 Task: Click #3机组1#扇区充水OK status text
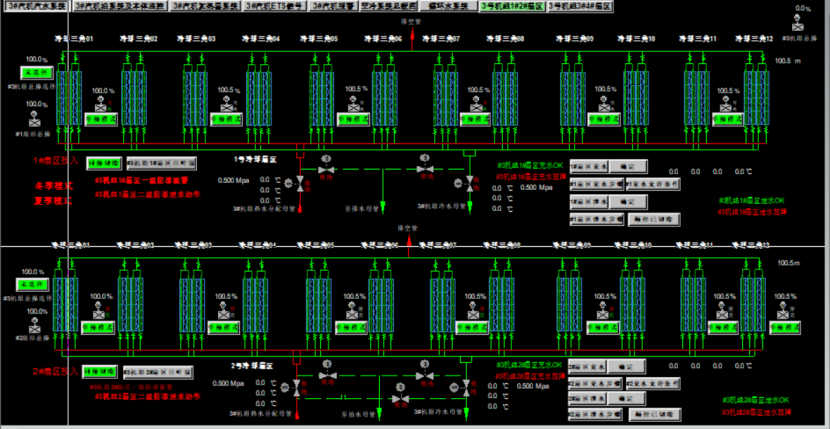click(x=530, y=165)
